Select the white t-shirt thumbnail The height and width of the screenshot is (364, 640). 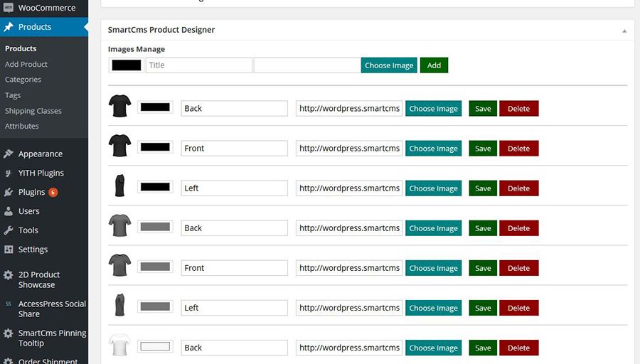[119, 347]
